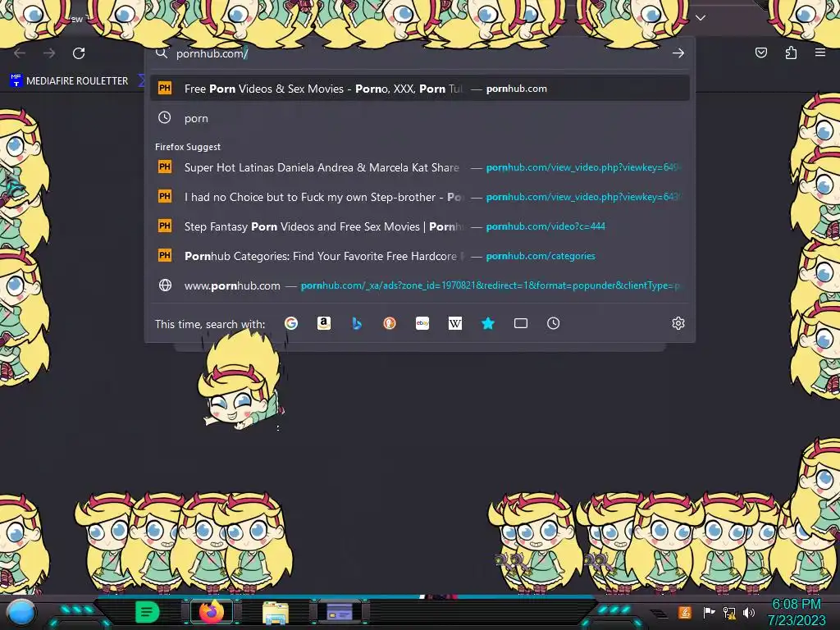This screenshot has height=630, width=840.
Task: Choose the www globe suggestion with ads?zone_id URL
Action: click(x=419, y=285)
